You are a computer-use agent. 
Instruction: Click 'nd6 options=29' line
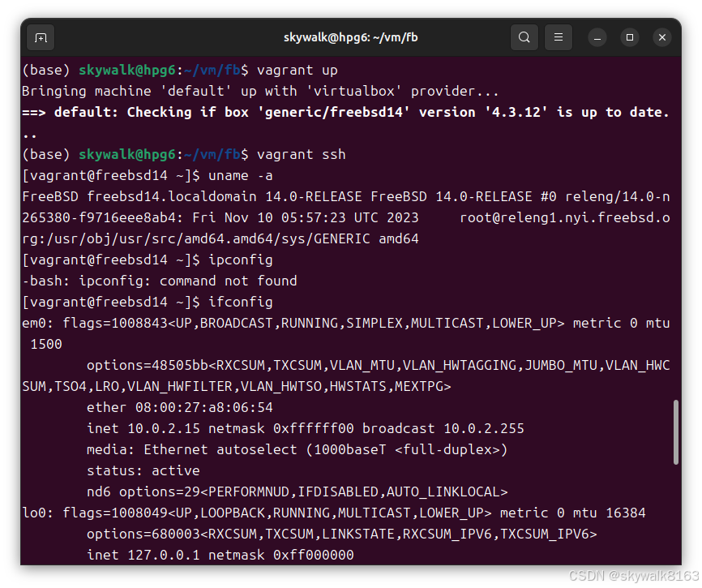pos(297,491)
